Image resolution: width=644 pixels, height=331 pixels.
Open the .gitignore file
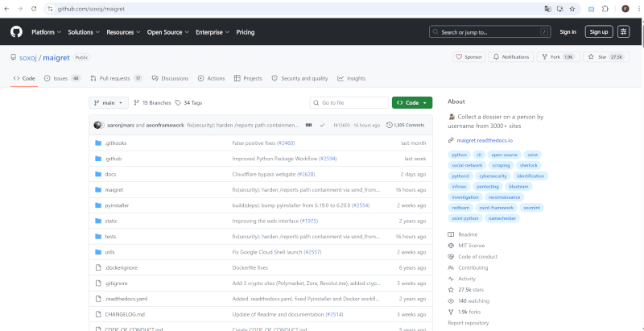pos(116,283)
